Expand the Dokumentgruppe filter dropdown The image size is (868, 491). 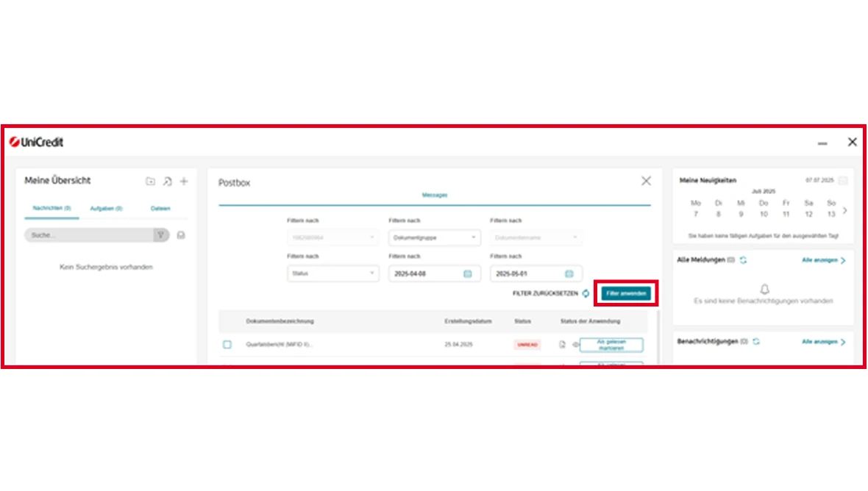[434, 238]
